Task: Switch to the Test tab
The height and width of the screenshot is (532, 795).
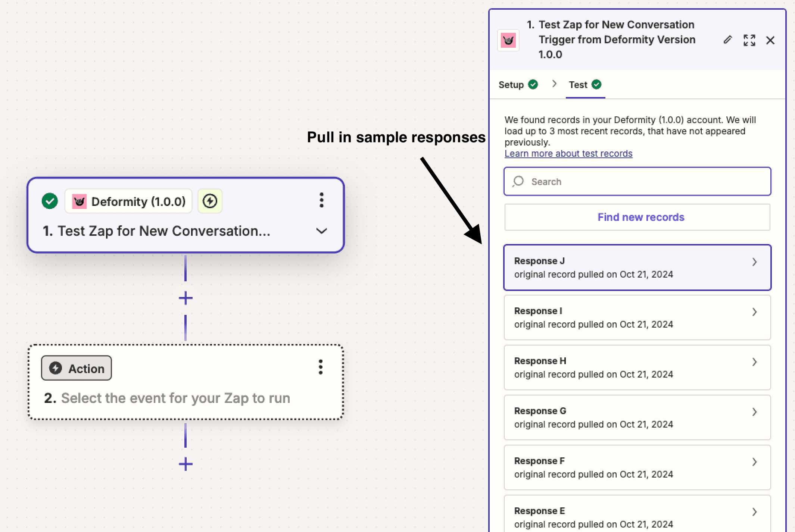Action: coord(579,85)
